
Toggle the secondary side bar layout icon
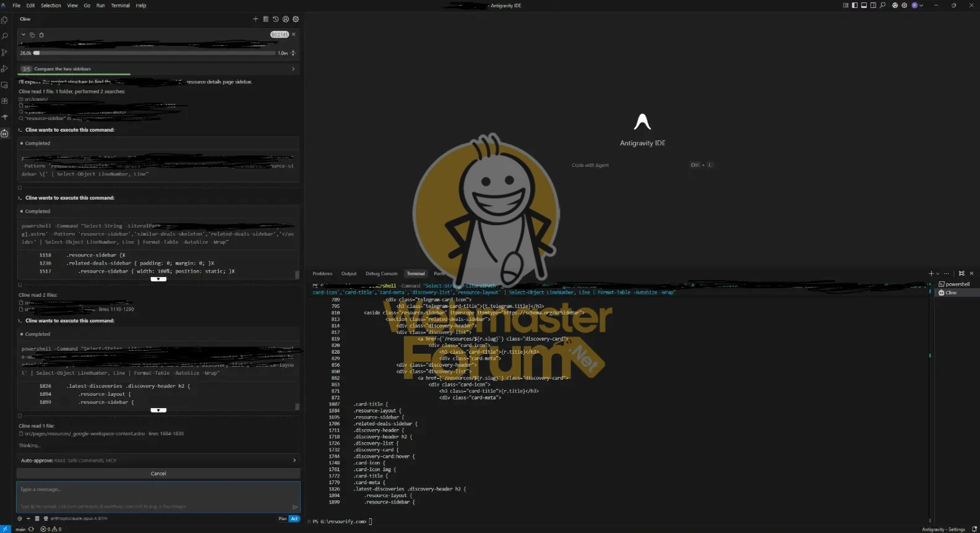pyautogui.click(x=874, y=6)
